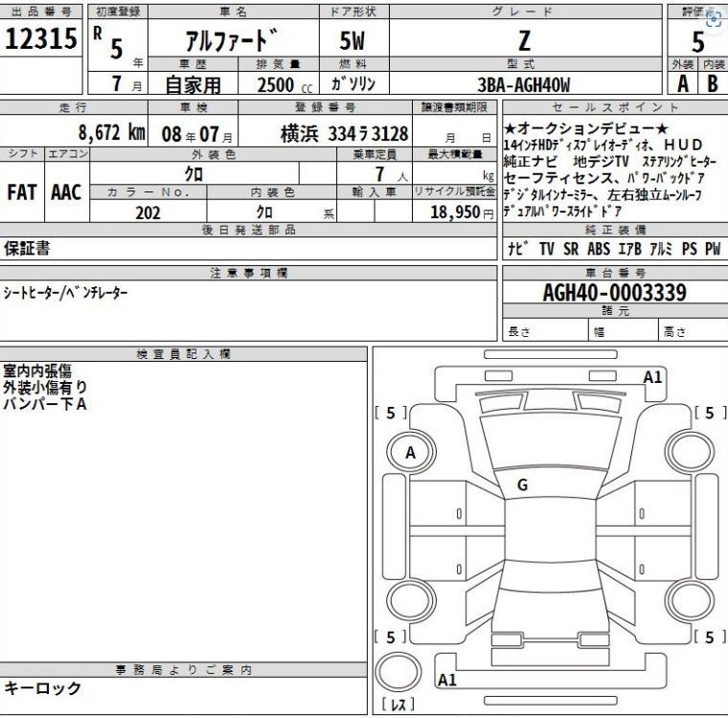Click the interior grade B cell

tap(712, 83)
